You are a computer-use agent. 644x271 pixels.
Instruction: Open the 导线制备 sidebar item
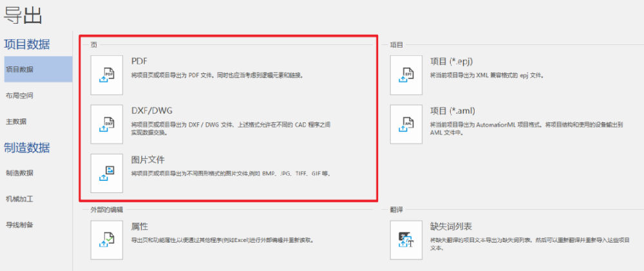pos(19,225)
